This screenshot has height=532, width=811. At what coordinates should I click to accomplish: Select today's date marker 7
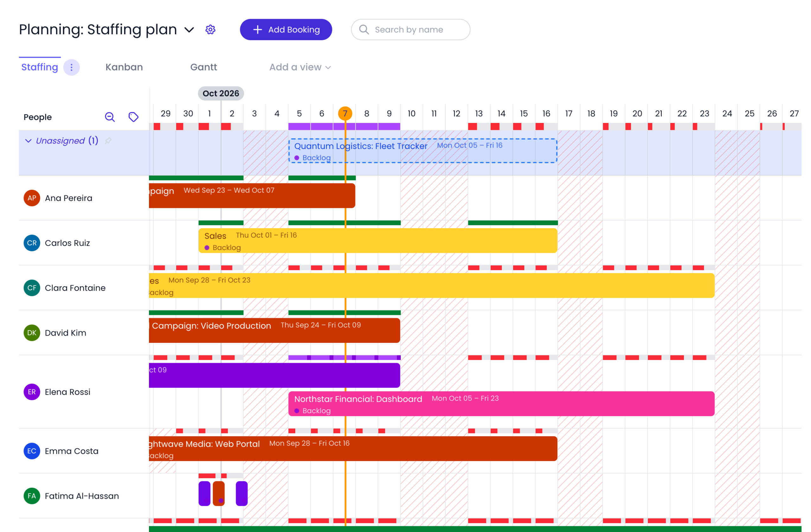pos(345,113)
